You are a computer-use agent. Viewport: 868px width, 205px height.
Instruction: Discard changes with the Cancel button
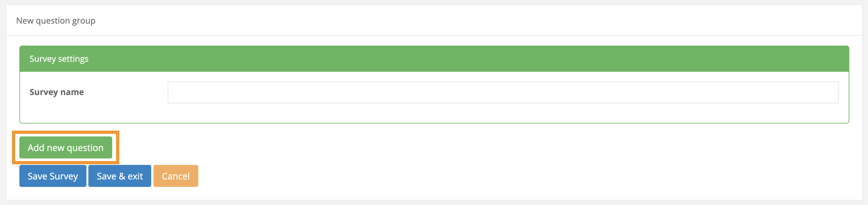[x=175, y=176]
